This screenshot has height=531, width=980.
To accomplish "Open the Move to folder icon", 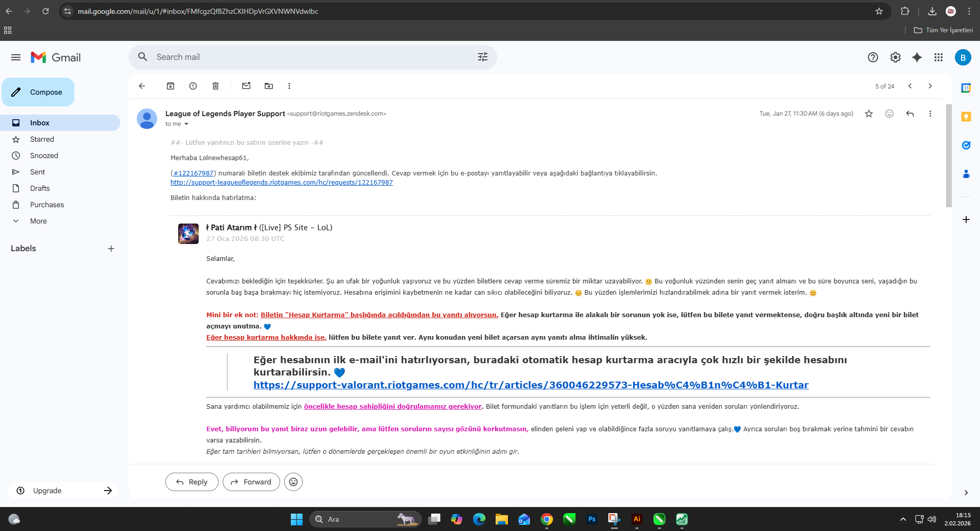I will [x=269, y=86].
